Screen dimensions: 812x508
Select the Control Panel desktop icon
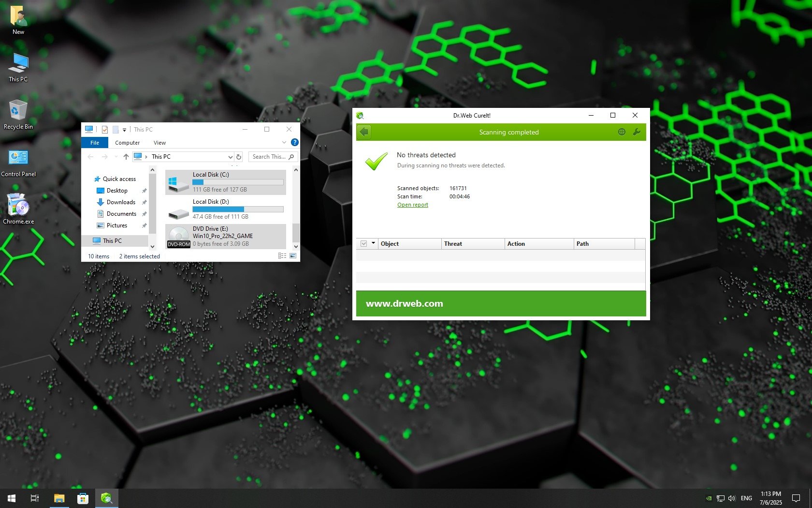(x=18, y=163)
